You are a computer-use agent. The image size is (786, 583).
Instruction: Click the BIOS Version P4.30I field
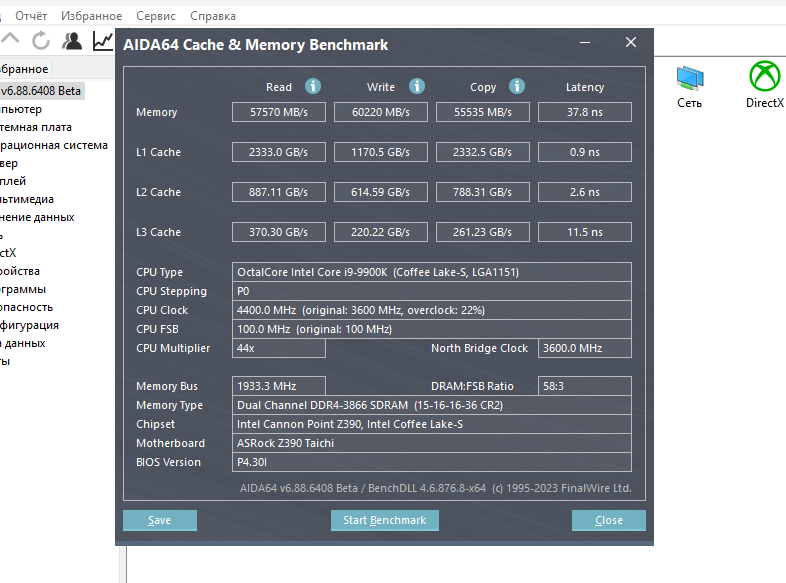(x=432, y=462)
